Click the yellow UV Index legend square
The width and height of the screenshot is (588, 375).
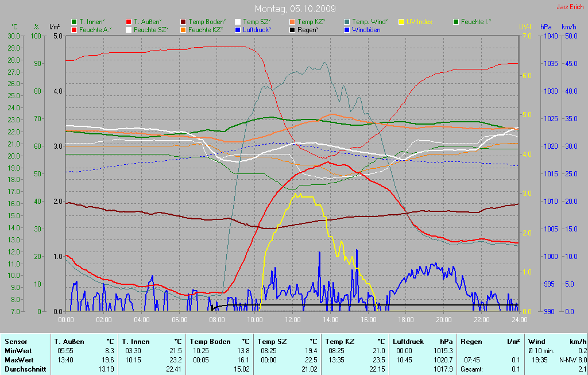click(401, 22)
